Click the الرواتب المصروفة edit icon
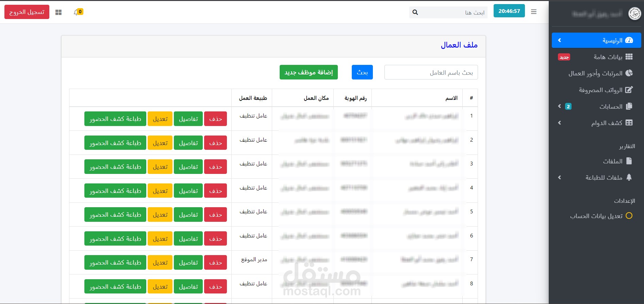The image size is (644, 304). [x=629, y=90]
